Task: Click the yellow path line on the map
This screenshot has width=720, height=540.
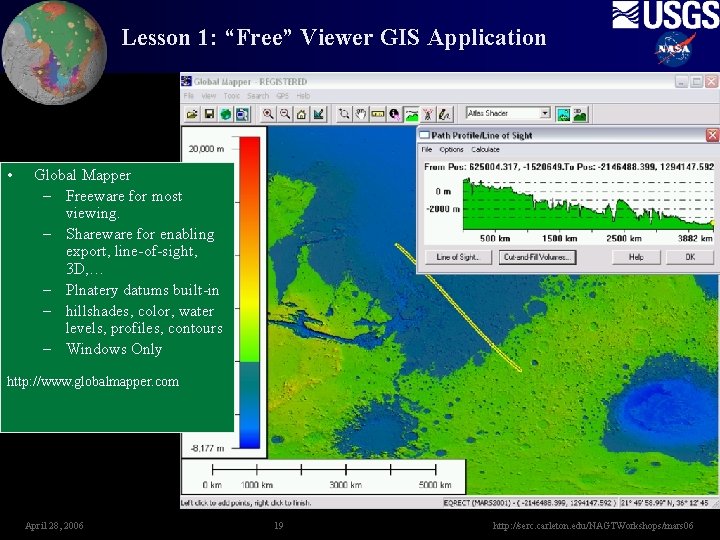Action: [458, 307]
